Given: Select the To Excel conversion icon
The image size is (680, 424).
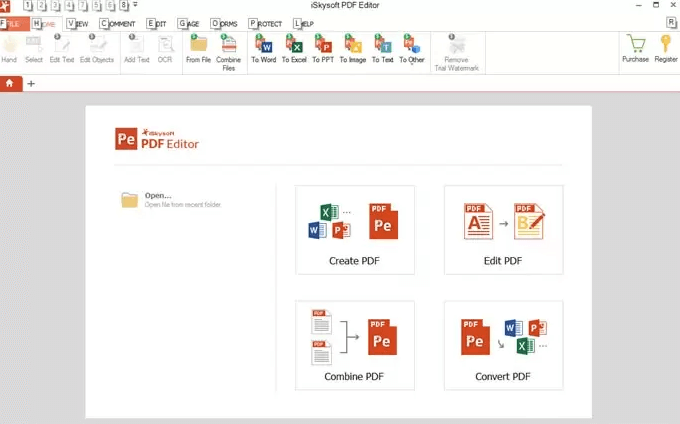Looking at the screenshot, I should (x=294, y=48).
